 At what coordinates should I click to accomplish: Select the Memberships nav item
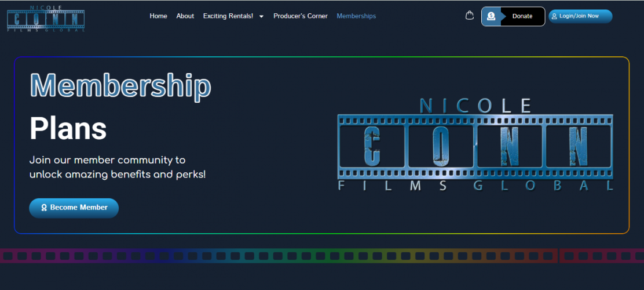356,16
